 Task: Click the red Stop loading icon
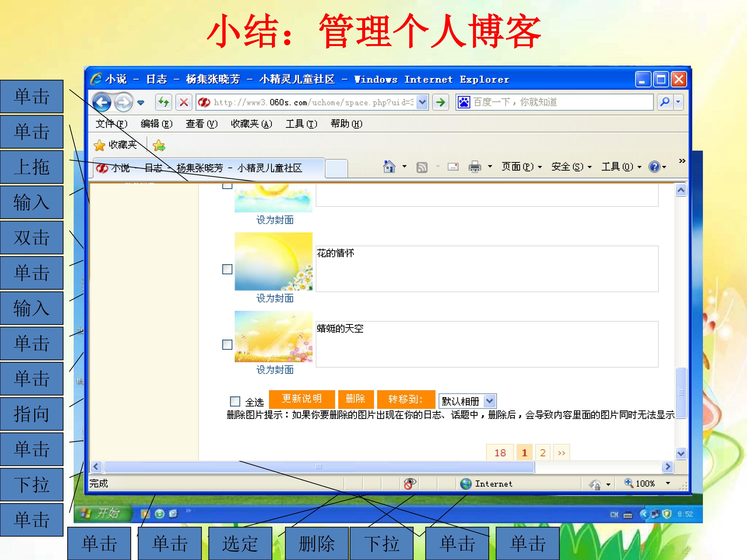point(184,102)
